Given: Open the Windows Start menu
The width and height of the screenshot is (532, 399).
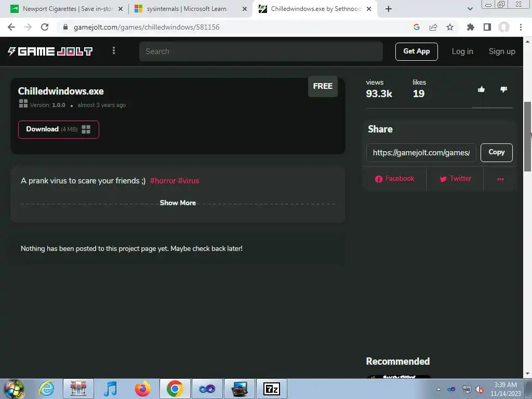Looking at the screenshot, I should [14, 389].
